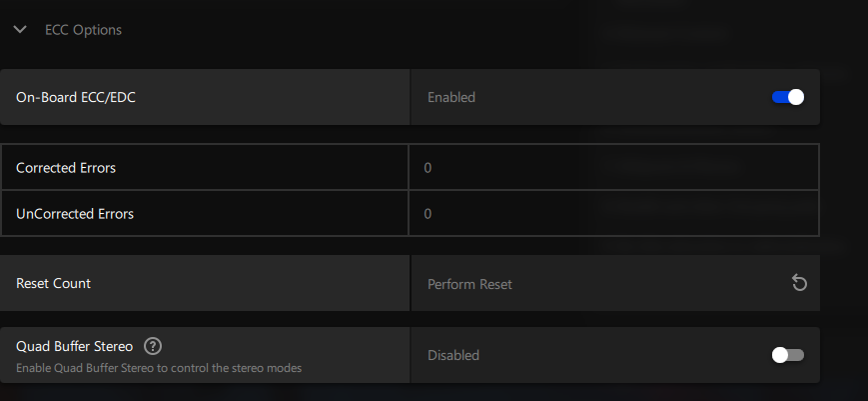Click the Disabled status text
The image size is (868, 401).
(453, 355)
